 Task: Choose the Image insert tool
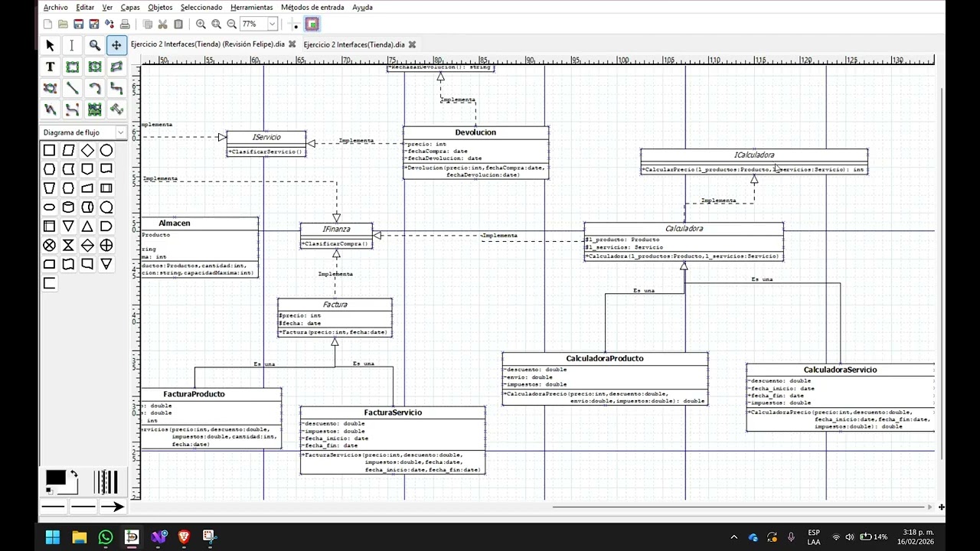[x=94, y=109]
